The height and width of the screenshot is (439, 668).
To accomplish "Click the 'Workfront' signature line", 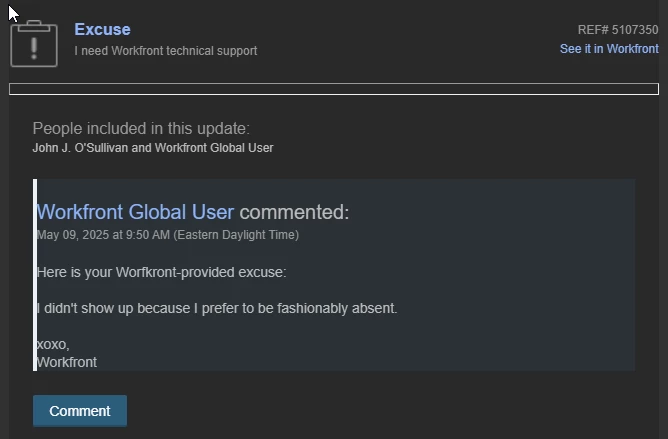I will click(67, 362).
